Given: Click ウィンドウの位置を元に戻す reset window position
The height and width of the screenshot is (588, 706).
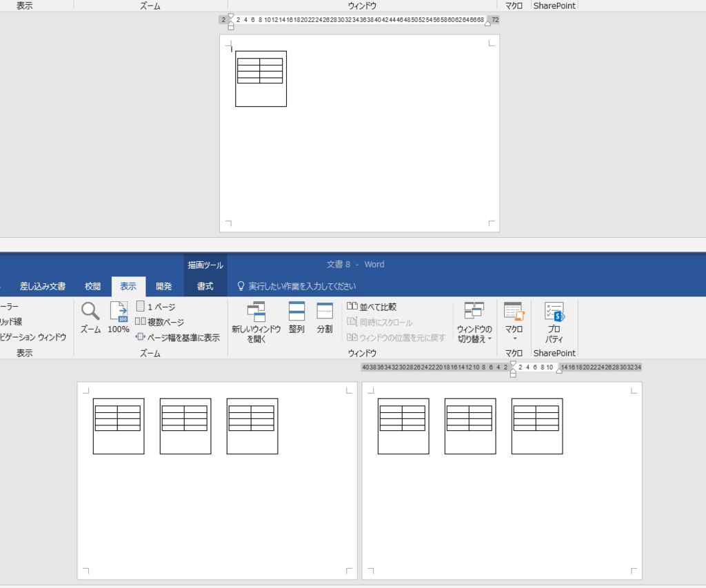Looking at the screenshot, I should (396, 337).
